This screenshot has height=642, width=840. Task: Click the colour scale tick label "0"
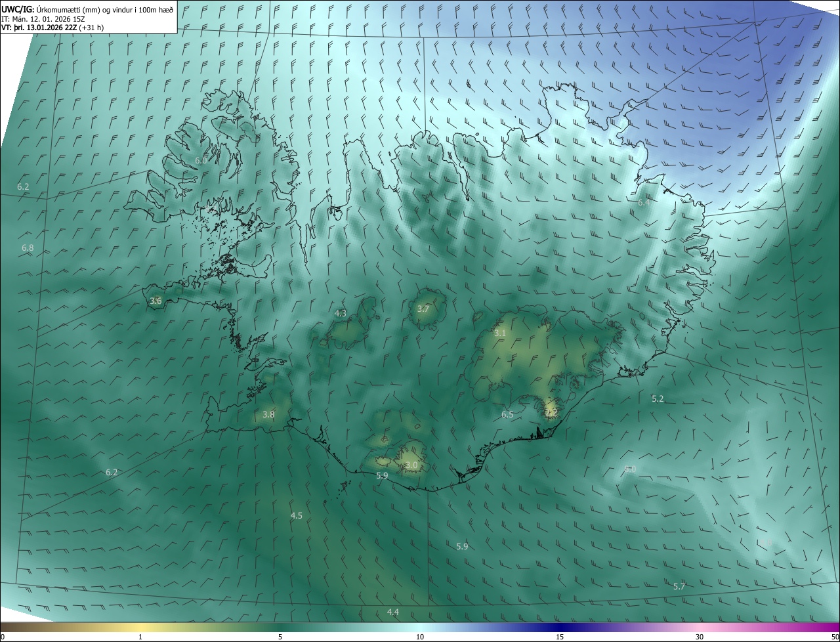tap(3, 637)
